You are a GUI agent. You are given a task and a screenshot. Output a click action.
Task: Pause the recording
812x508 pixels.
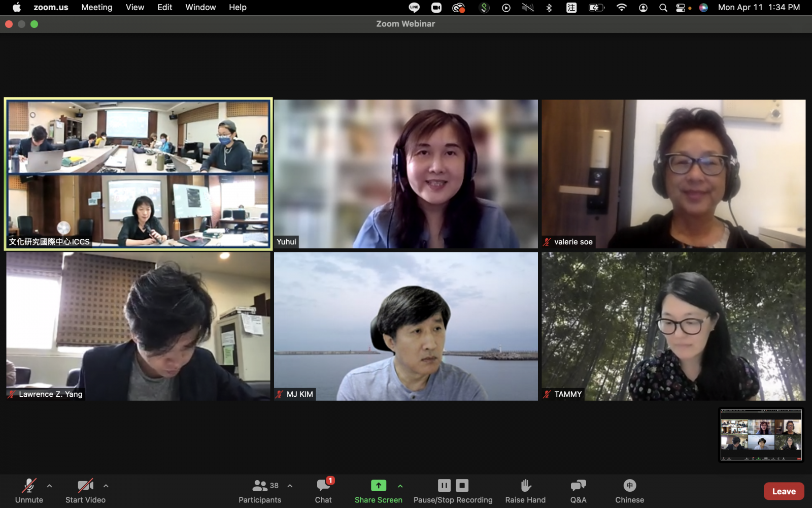444,486
